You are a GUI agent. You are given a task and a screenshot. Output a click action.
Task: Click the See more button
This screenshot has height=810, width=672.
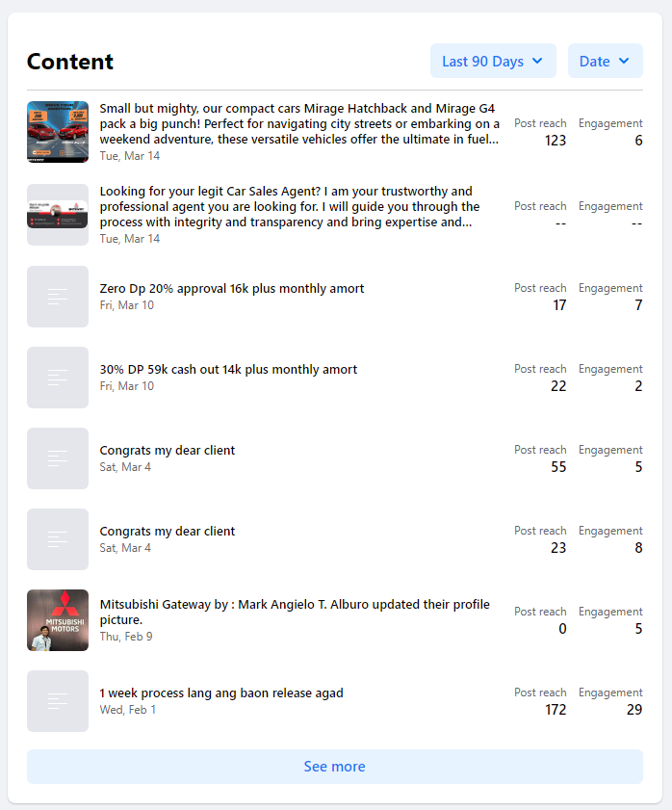pos(334,767)
